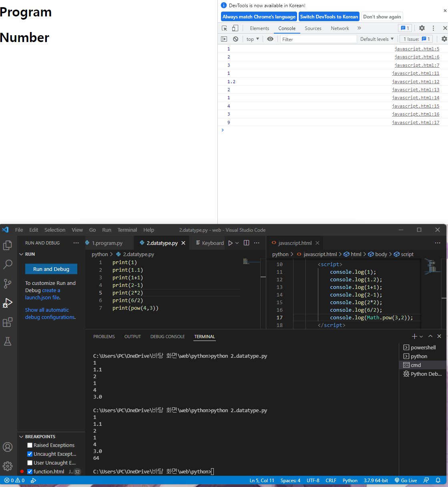
Task: Enable the Raised Exceptions breakpoint
Action: tap(30, 445)
